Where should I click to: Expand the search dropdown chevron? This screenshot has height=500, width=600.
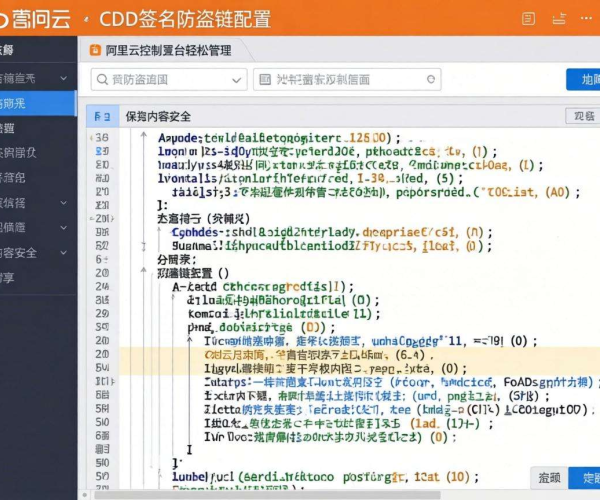[x=236, y=80]
